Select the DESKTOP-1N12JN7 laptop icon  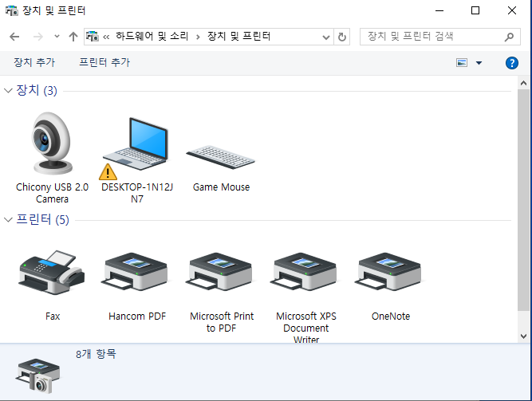coord(136,144)
